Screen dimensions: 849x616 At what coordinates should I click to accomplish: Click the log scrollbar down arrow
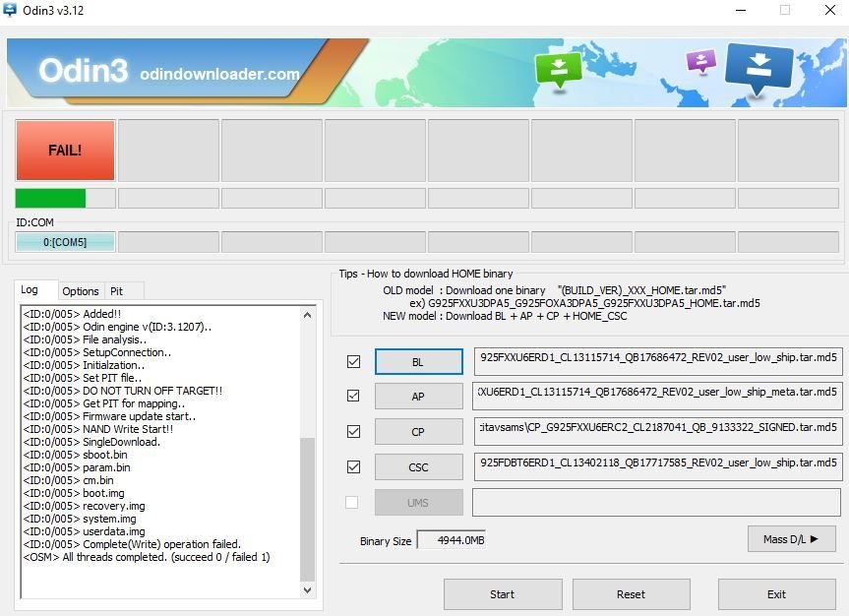pyautogui.click(x=308, y=590)
